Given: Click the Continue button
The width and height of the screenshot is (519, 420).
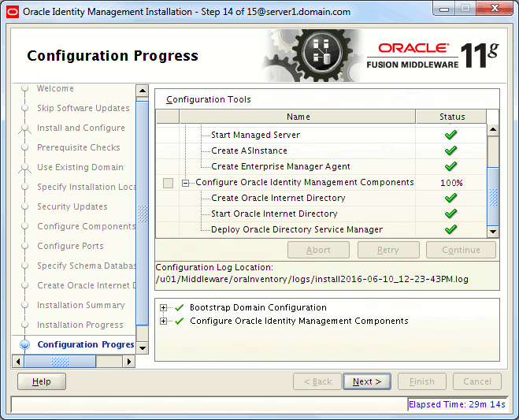Looking at the screenshot, I should [461, 250].
